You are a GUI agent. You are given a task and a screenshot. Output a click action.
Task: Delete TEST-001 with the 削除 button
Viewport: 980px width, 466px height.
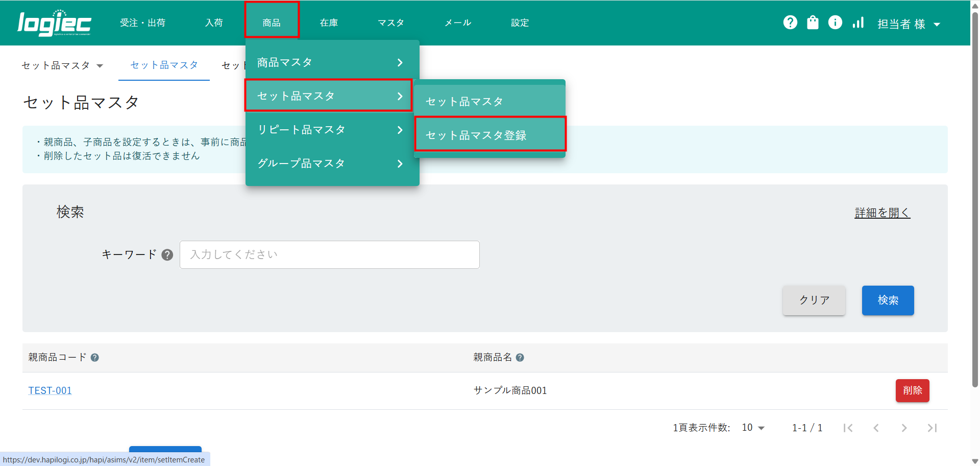(912, 390)
